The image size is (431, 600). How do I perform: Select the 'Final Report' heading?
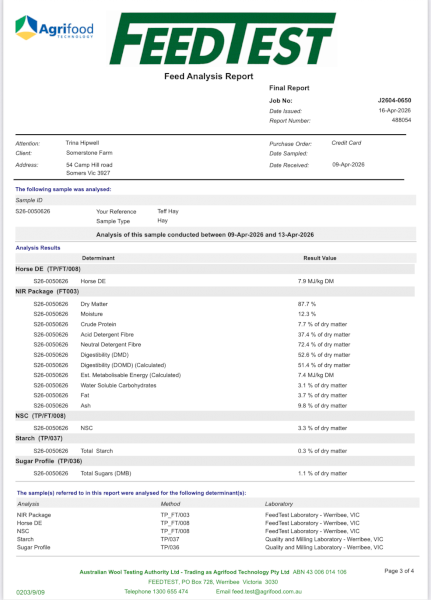coord(289,88)
